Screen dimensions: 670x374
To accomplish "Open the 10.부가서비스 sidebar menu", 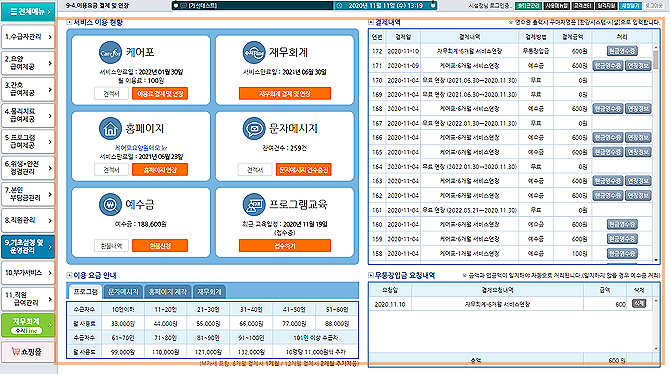I will point(28,273).
